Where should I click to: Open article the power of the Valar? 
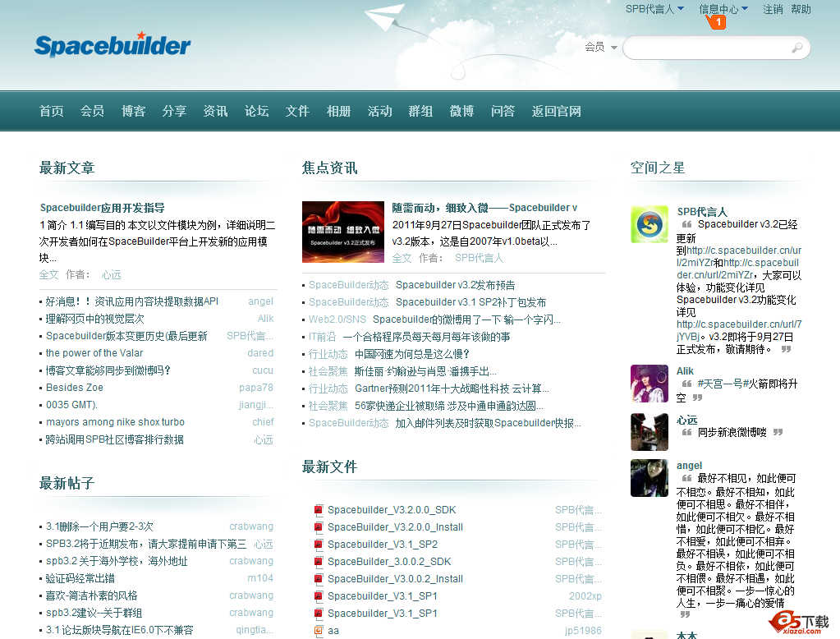[94, 352]
